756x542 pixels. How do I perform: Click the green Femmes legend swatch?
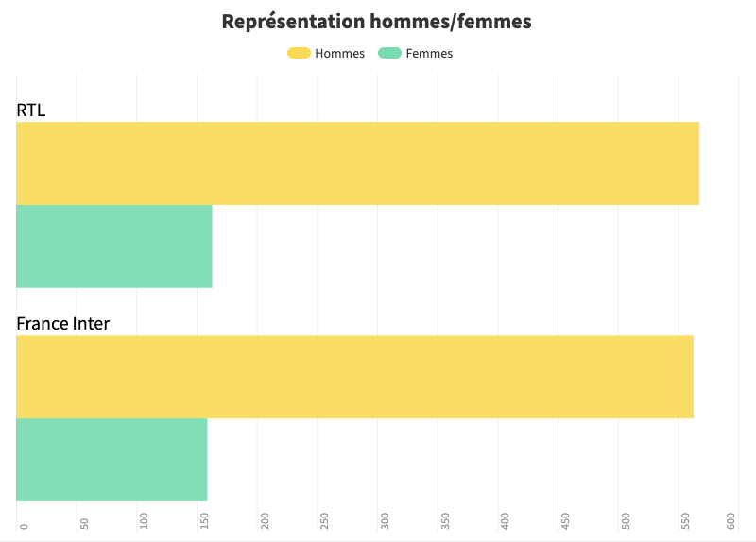(388, 54)
